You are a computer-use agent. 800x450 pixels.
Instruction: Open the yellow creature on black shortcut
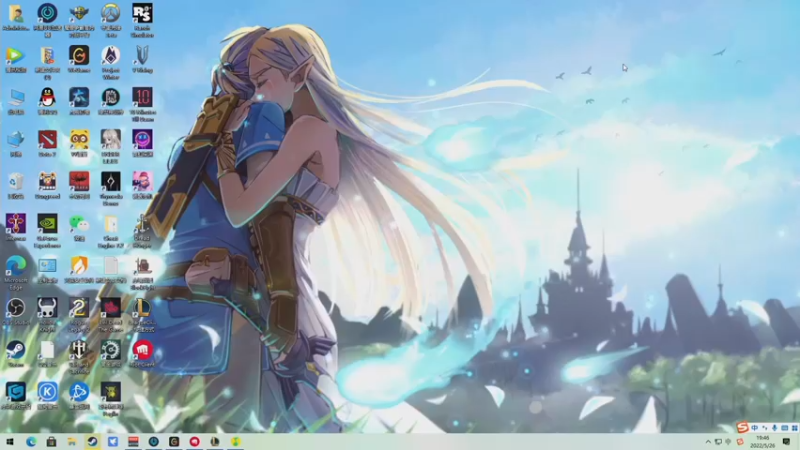coord(111,392)
